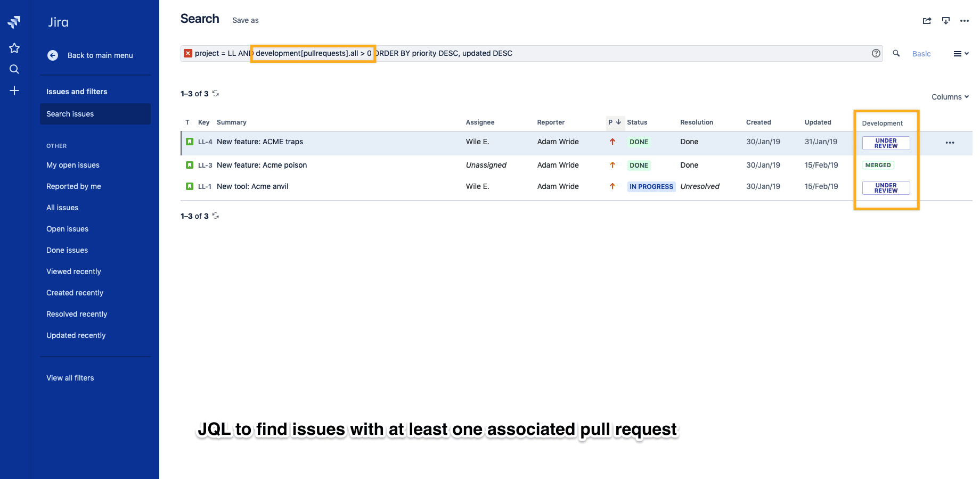This screenshot has width=980, height=479.
Task: Click the share icon at top right
Action: click(x=927, y=21)
